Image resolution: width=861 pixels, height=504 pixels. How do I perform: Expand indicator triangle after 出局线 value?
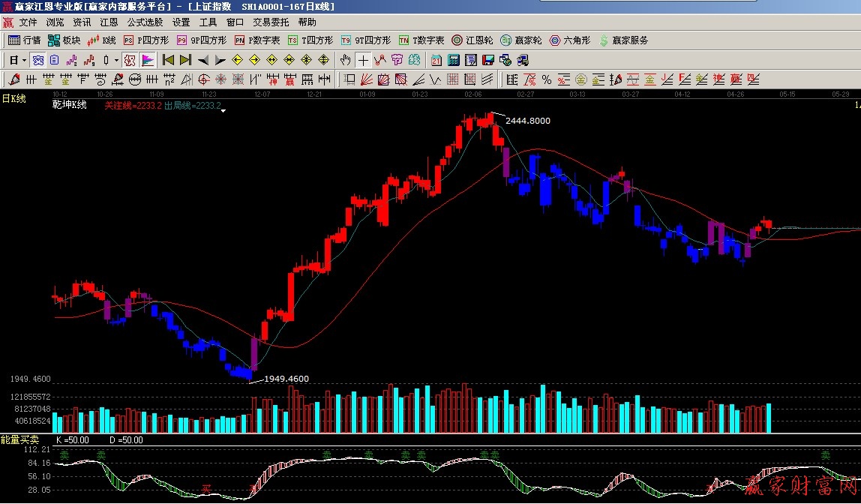[223, 110]
